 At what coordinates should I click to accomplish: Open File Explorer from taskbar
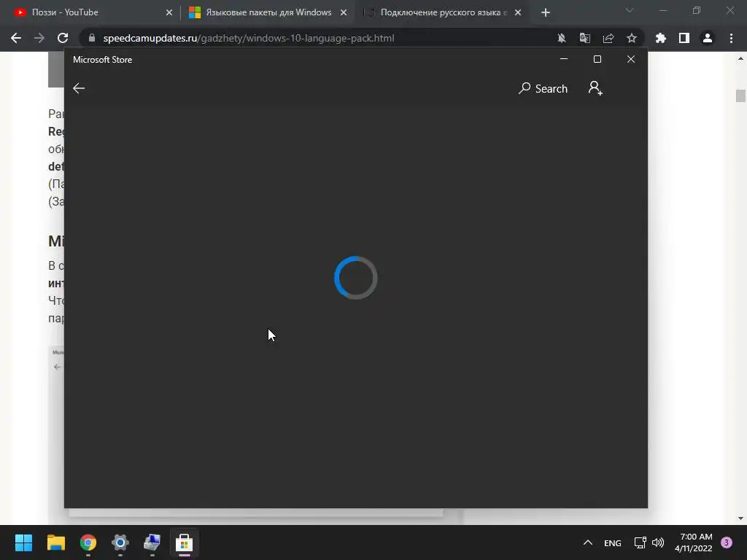(x=55, y=542)
